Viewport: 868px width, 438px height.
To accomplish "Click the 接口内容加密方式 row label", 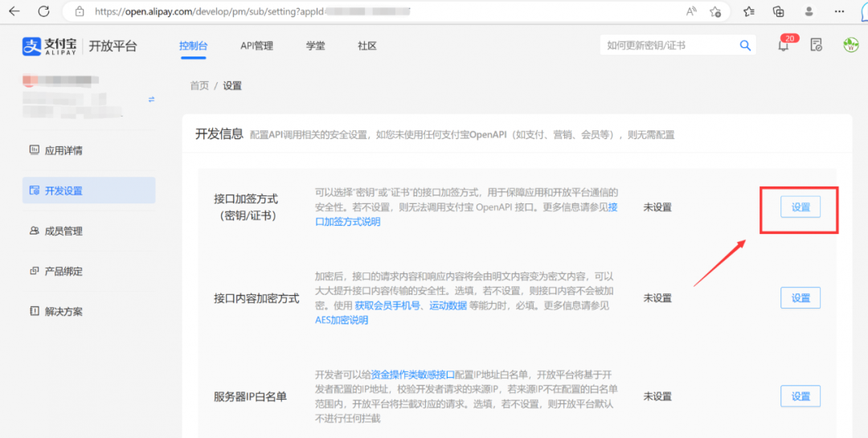I will click(256, 298).
